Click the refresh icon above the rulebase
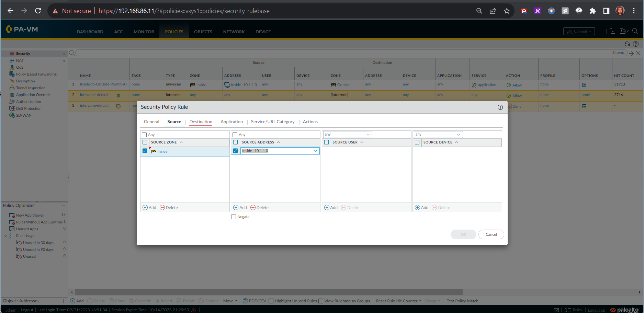 point(627,44)
